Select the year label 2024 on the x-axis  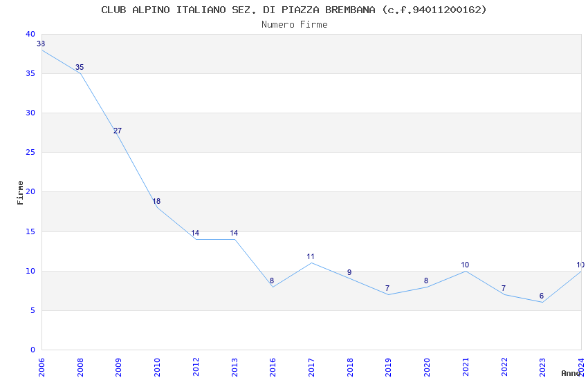pos(581,368)
